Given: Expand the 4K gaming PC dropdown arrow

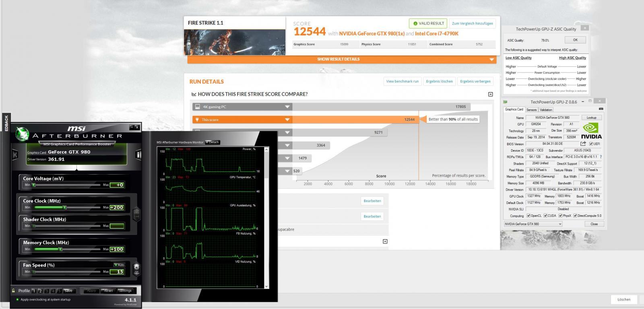Looking at the screenshot, I should (287, 107).
